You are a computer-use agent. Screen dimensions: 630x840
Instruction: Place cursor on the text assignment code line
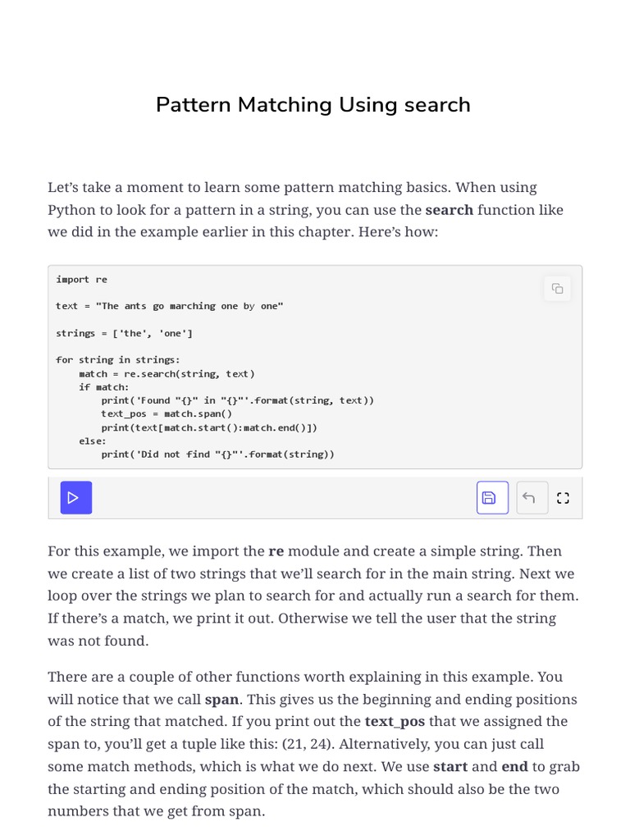(x=169, y=306)
